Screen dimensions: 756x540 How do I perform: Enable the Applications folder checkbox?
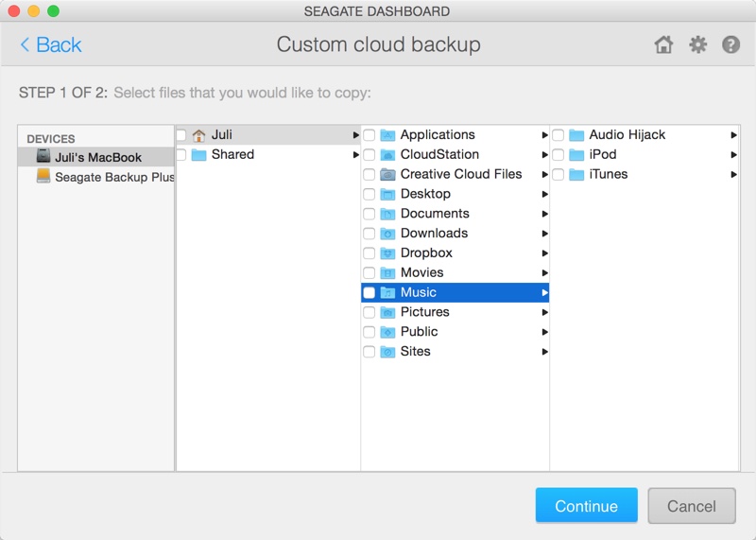pos(369,135)
